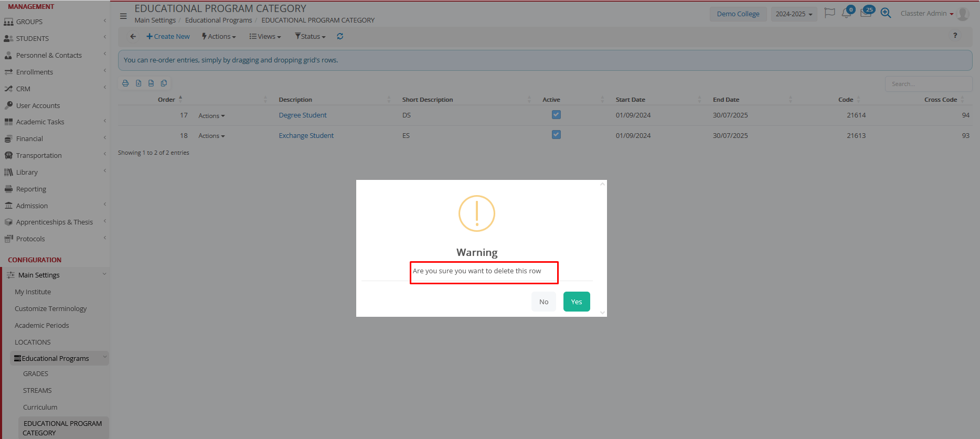Viewport: 980px width, 439px height.
Task: Click the flag icon in the header
Action: [829, 13]
